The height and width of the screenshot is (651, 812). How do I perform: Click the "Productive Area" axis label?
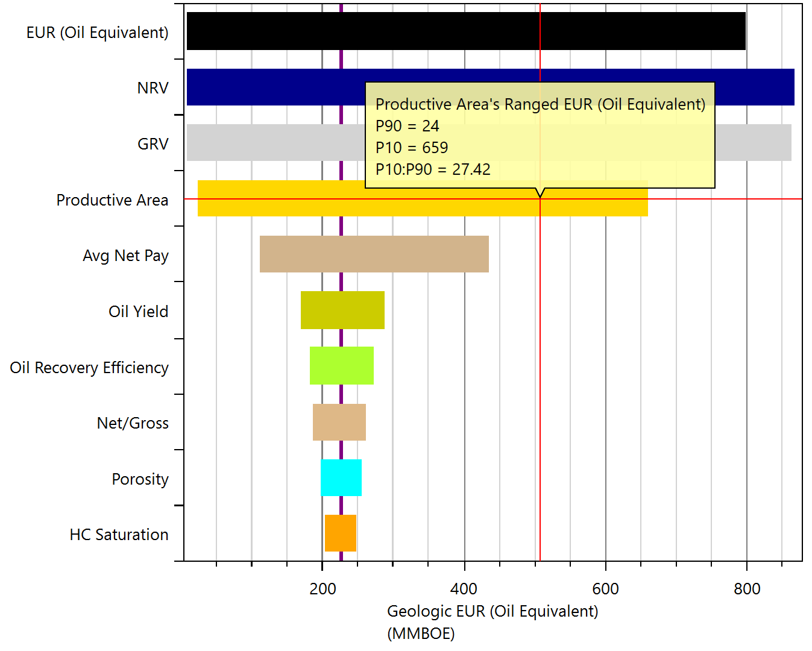tap(112, 200)
